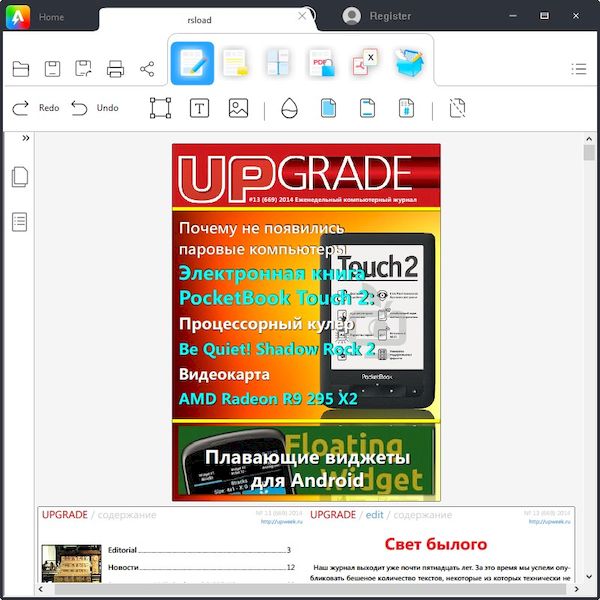This screenshot has height=600, width=600.
Task: Select the Edit PDF mode tab
Action: (x=192, y=63)
